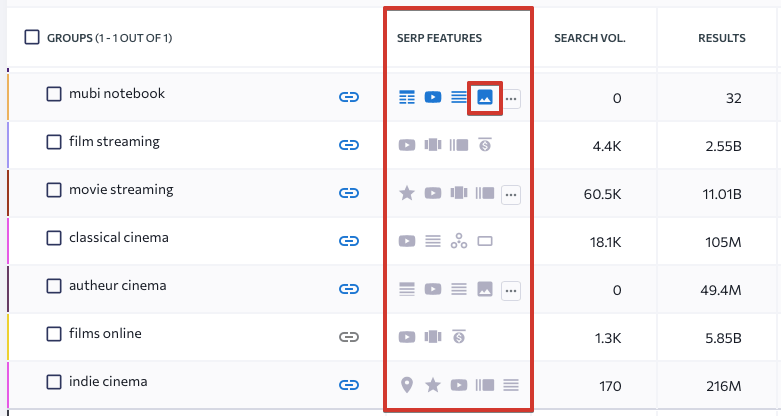The height and width of the screenshot is (416, 781).
Task: Click the video icon in mubi notebook row
Action: point(433,97)
